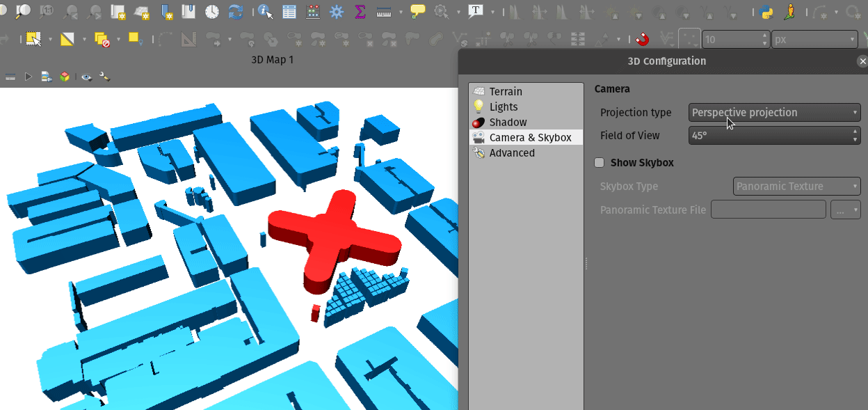The height and width of the screenshot is (410, 868).
Task: Go to the Lights settings page
Action: (503, 107)
